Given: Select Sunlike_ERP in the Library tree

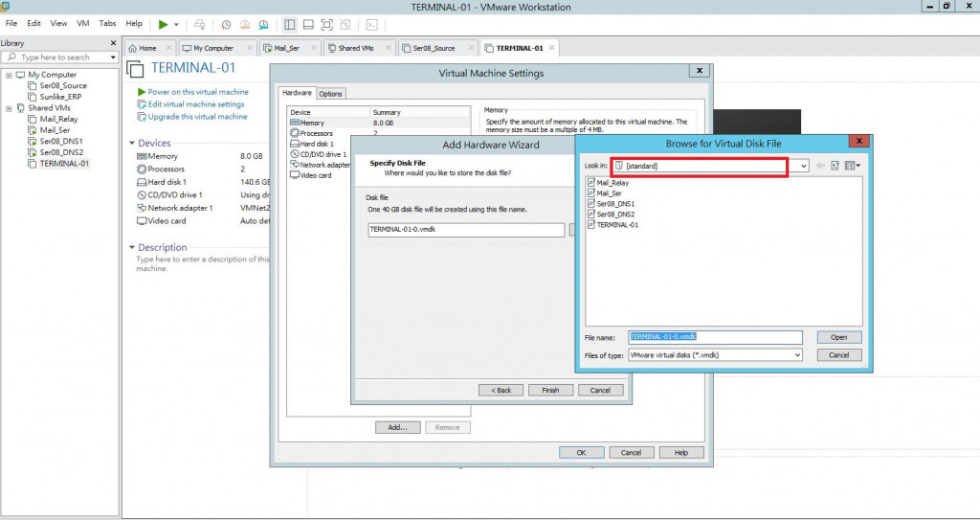Looking at the screenshot, I should click(x=60, y=97).
